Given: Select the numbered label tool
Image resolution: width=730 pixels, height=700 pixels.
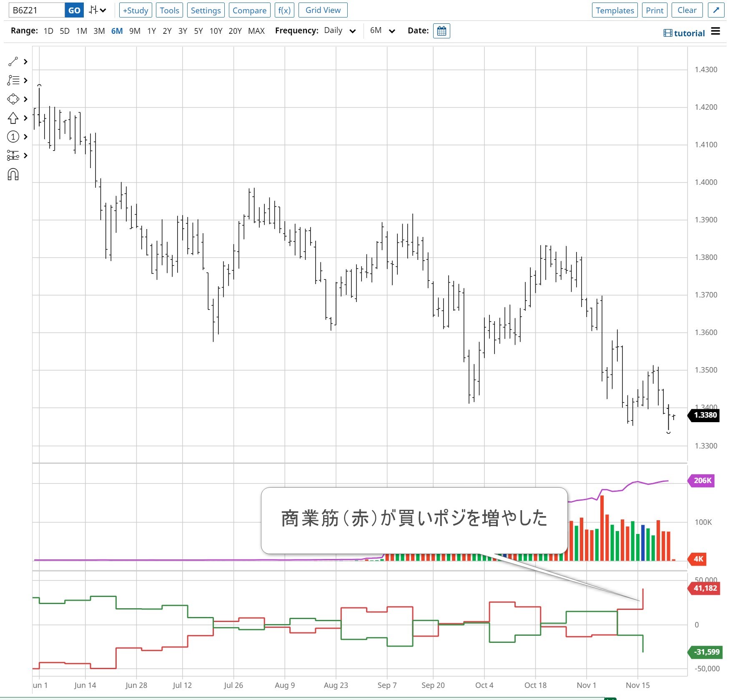Looking at the screenshot, I should (13, 137).
